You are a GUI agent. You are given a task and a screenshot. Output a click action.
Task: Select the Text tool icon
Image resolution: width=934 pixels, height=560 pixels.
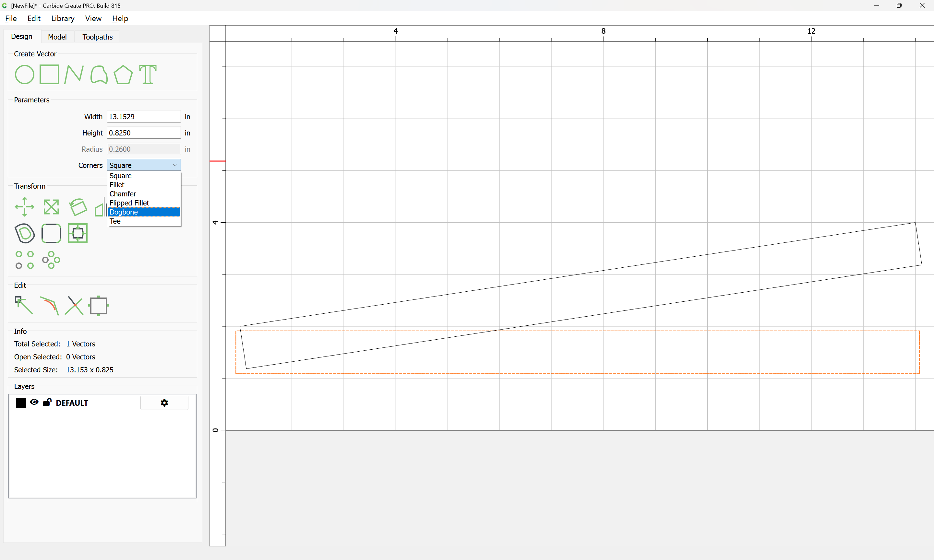click(x=148, y=74)
